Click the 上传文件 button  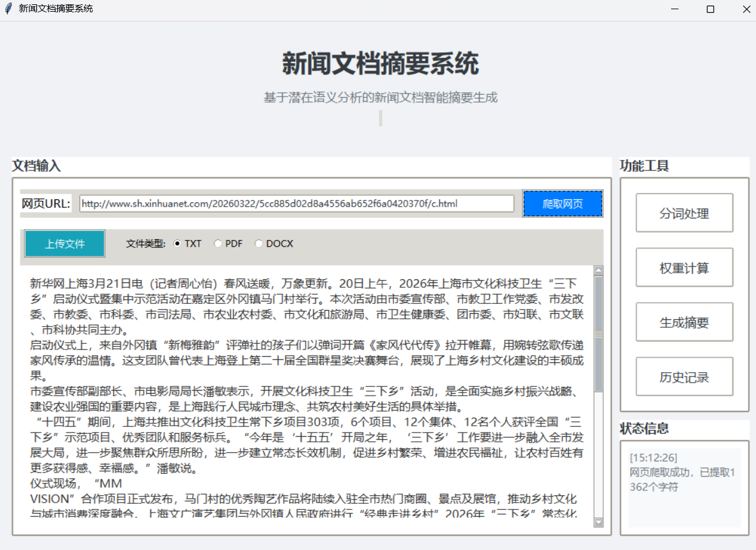pyautogui.click(x=65, y=244)
